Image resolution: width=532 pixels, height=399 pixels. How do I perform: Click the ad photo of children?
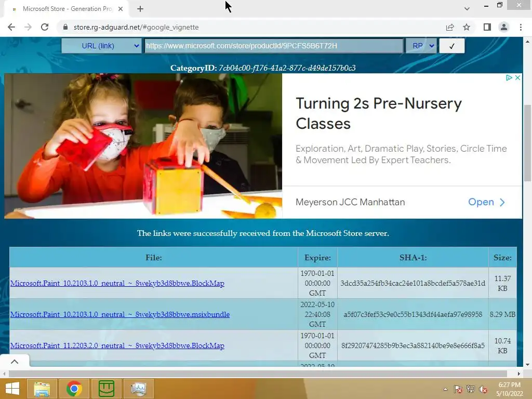click(143, 146)
